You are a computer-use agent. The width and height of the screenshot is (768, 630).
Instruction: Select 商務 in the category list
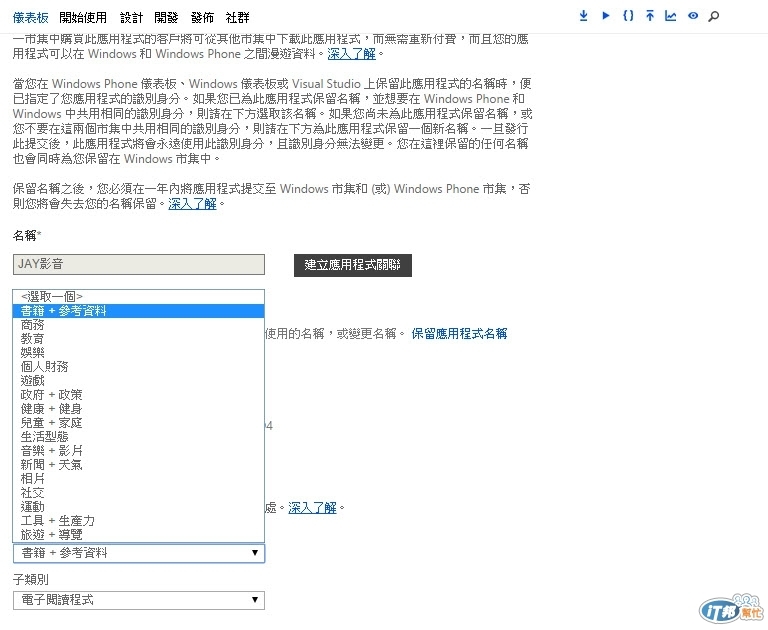[139, 325]
